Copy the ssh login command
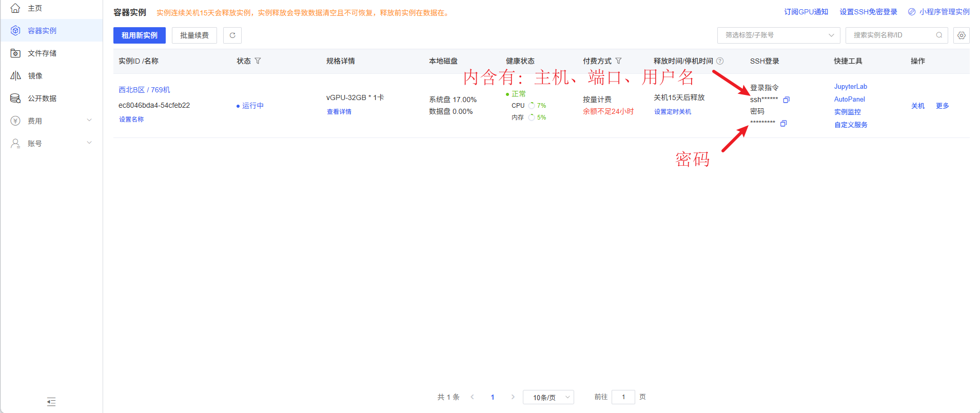 [x=786, y=100]
